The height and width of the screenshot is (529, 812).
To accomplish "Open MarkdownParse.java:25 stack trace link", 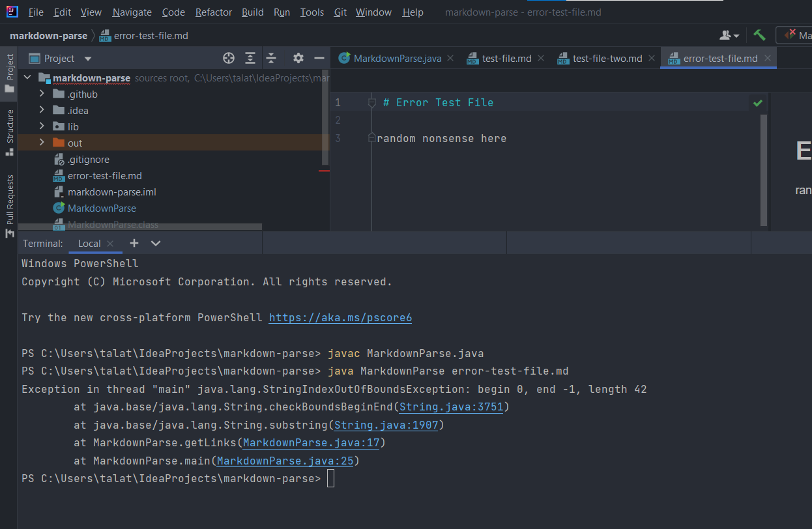I will click(x=285, y=461).
